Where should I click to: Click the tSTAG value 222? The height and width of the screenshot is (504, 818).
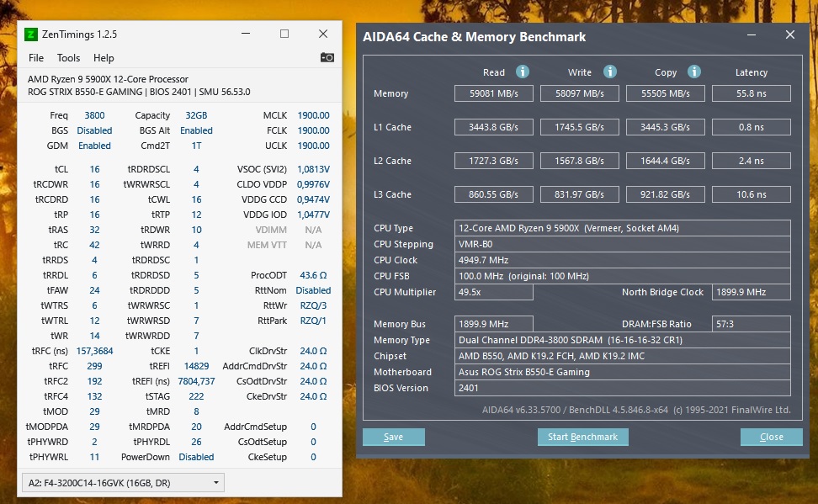(x=196, y=396)
